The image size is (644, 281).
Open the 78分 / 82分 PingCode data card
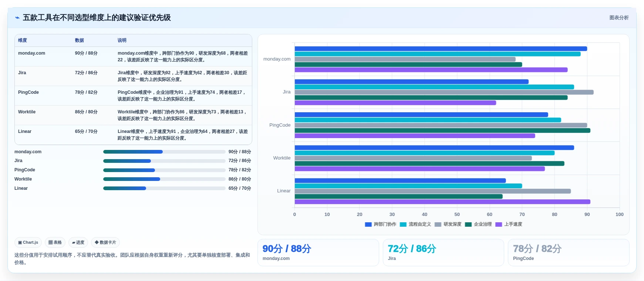coord(569,253)
